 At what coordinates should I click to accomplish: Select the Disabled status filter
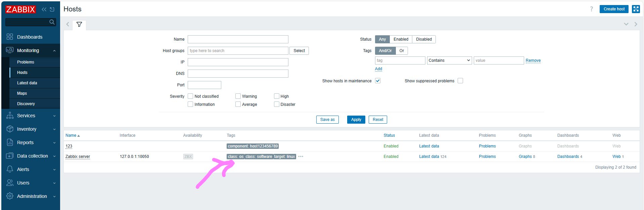424,39
